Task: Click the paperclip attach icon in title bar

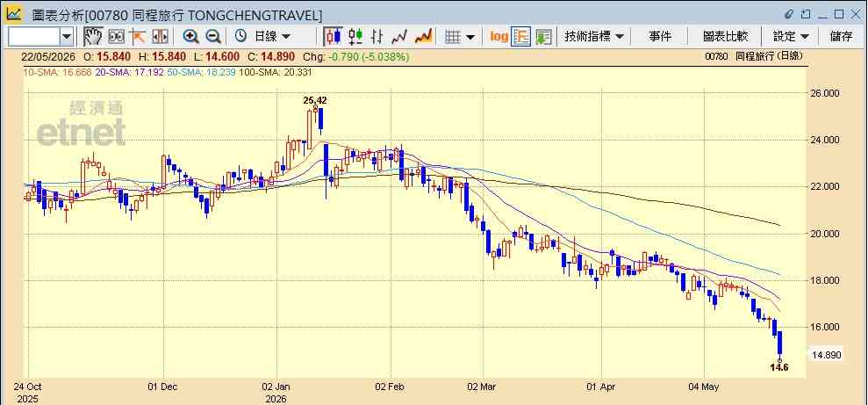Action: click(x=789, y=14)
